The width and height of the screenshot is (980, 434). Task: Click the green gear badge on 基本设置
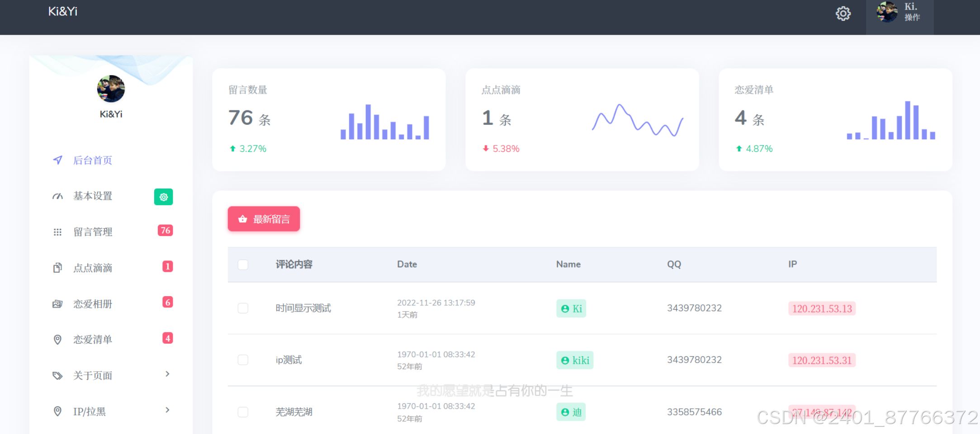click(163, 197)
